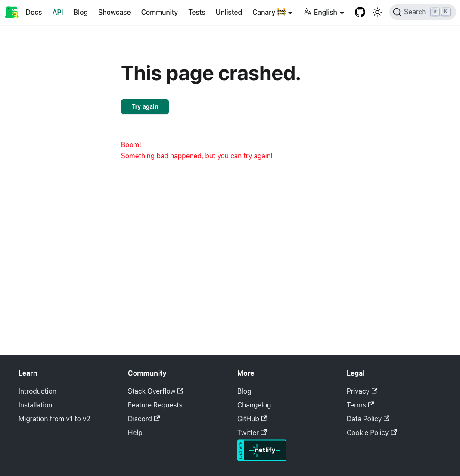This screenshot has width=460, height=476.
Task: Click the Twitter external link icon
Action: (x=264, y=432)
